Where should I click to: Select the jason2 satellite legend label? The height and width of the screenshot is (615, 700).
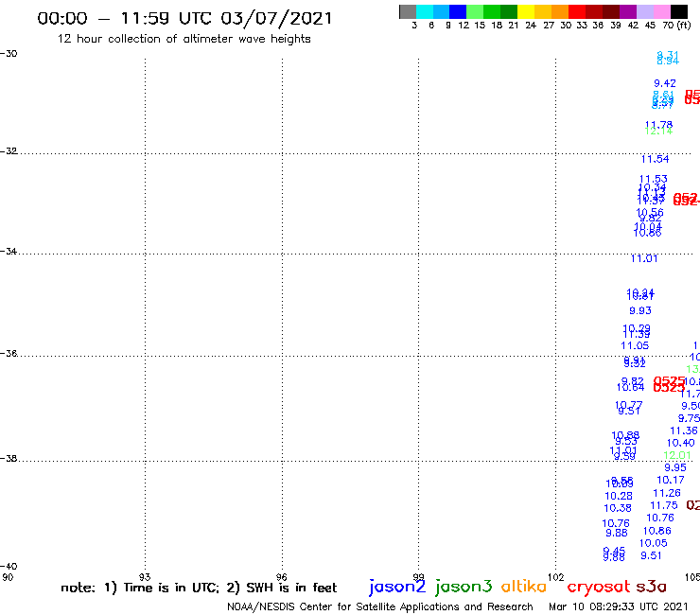[397, 587]
